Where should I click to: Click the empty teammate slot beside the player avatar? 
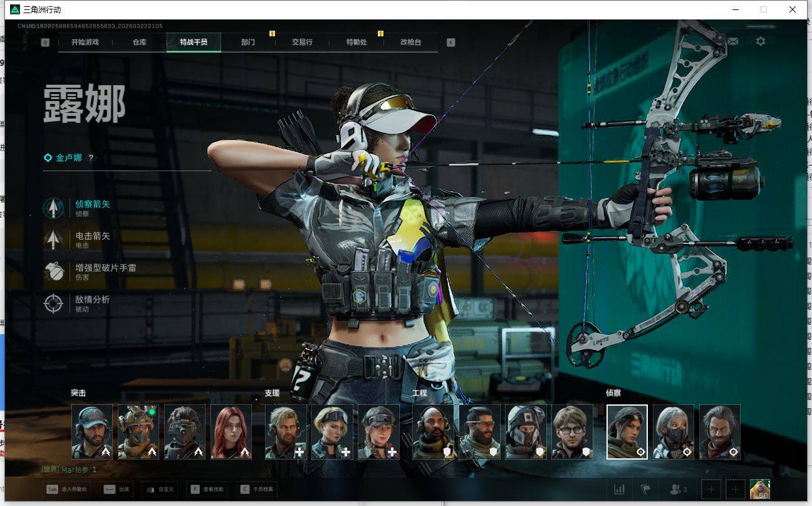pos(735,489)
